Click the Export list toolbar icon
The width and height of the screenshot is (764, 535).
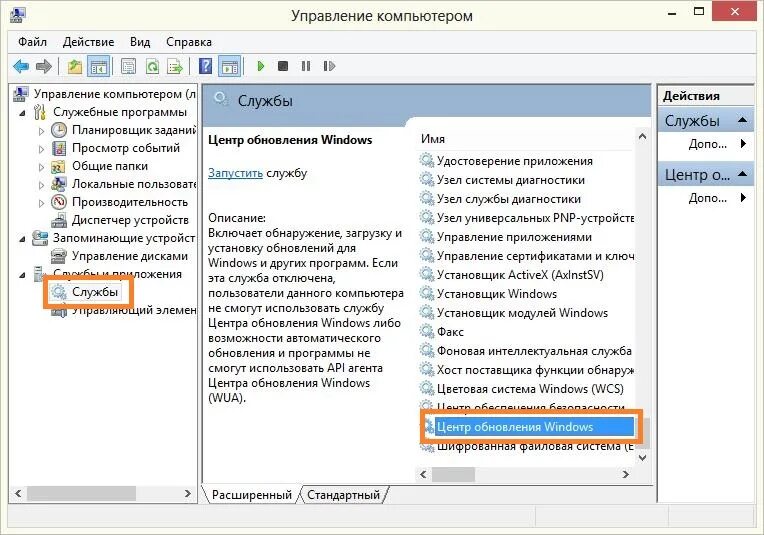click(174, 66)
